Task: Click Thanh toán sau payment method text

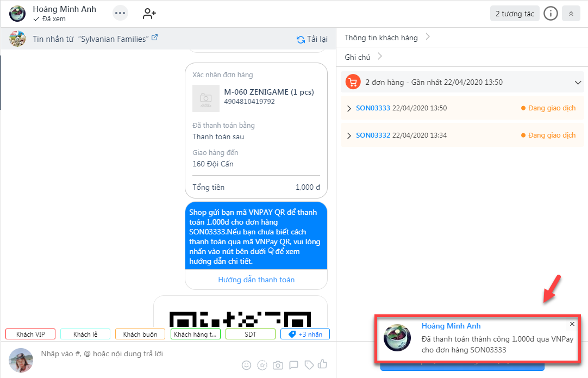Action: [218, 137]
